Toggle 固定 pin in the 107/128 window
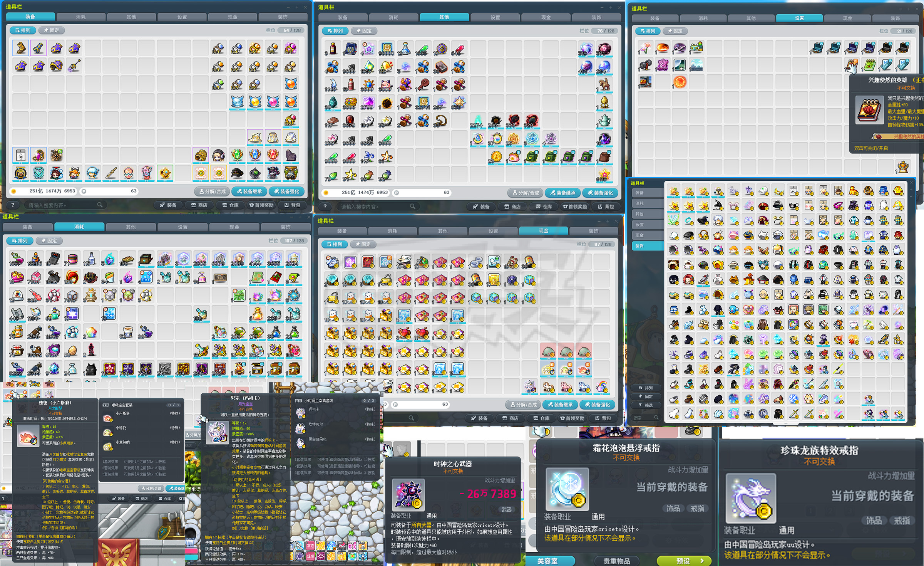The width and height of the screenshot is (924, 566). coord(49,240)
